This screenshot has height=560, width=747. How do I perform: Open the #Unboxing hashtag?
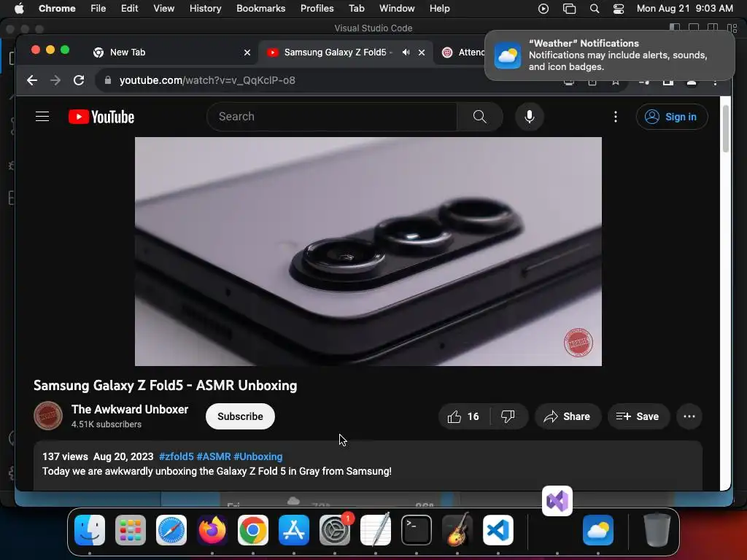pyautogui.click(x=258, y=456)
